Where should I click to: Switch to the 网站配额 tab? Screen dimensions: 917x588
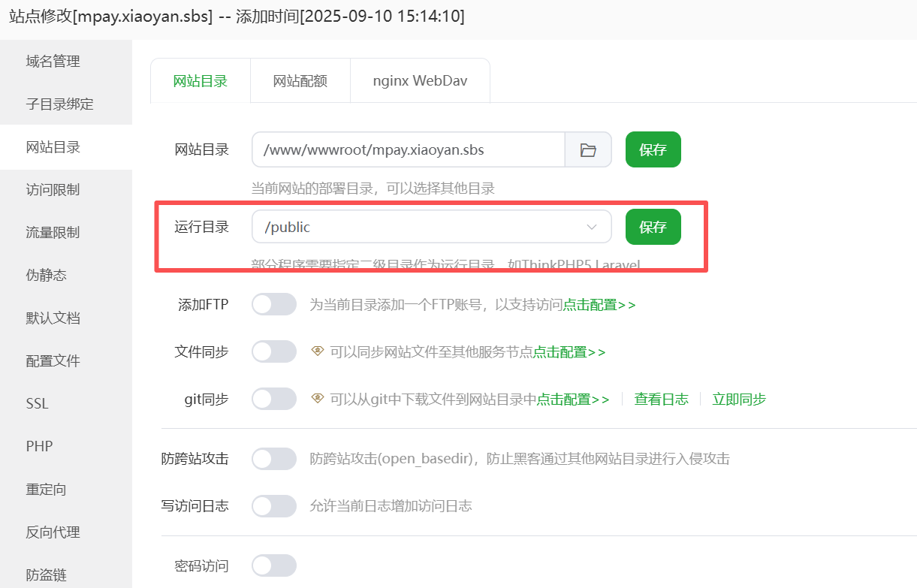point(300,81)
